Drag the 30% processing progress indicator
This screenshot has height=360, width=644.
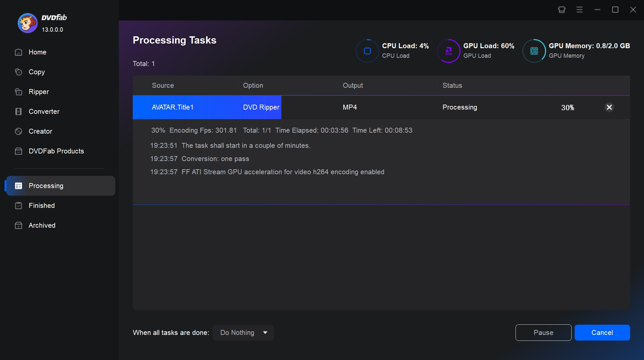pyautogui.click(x=567, y=107)
